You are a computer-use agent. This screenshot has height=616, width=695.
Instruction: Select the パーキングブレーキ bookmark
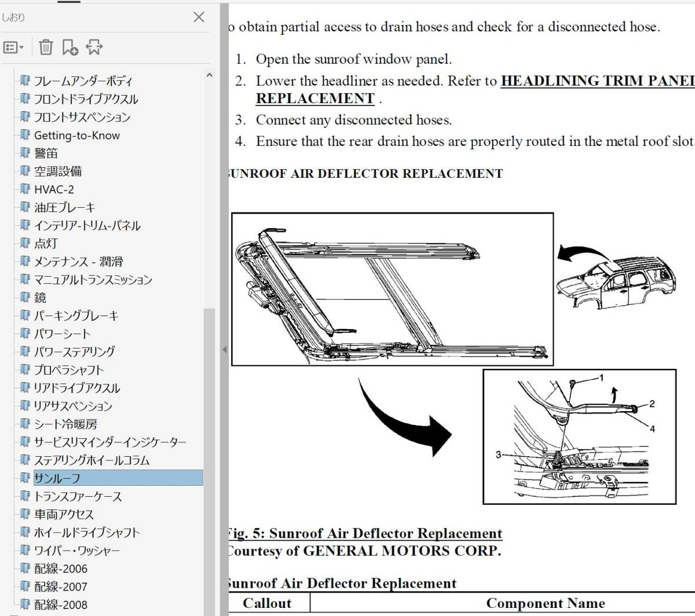click(76, 316)
